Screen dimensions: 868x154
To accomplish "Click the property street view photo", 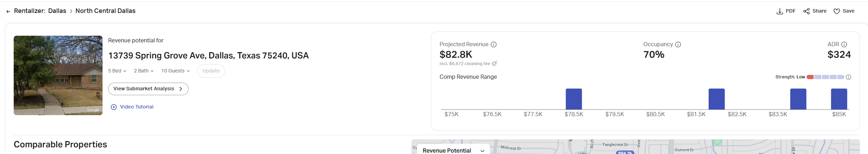I will (x=58, y=75).
